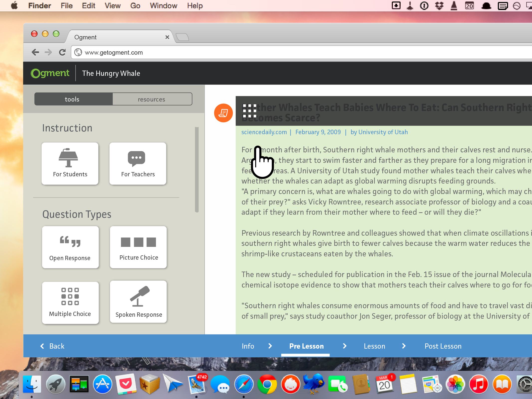Open Calendar in the dock
Image resolution: width=532 pixels, height=399 pixels.
pos(385,384)
